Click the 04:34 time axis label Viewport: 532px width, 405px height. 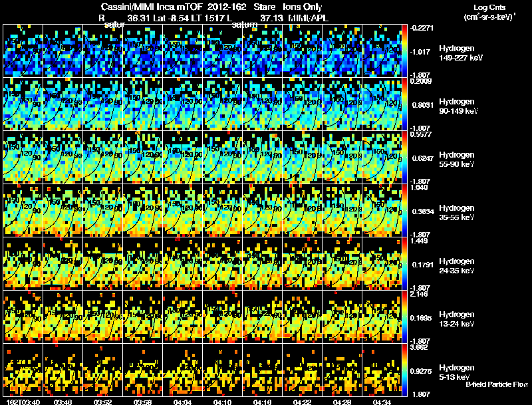pos(382,402)
